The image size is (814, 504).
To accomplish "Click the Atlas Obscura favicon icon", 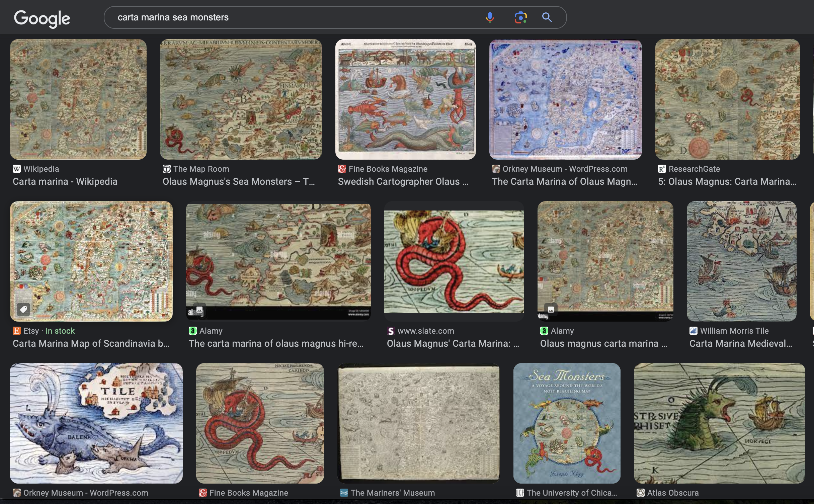I will [640, 493].
